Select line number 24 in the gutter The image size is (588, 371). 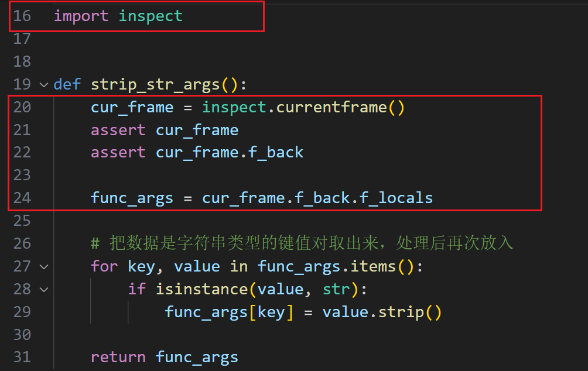(22, 198)
